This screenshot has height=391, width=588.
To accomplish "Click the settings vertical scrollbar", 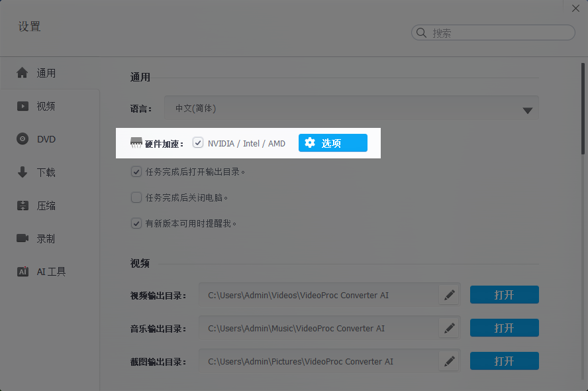I will 583,109.
